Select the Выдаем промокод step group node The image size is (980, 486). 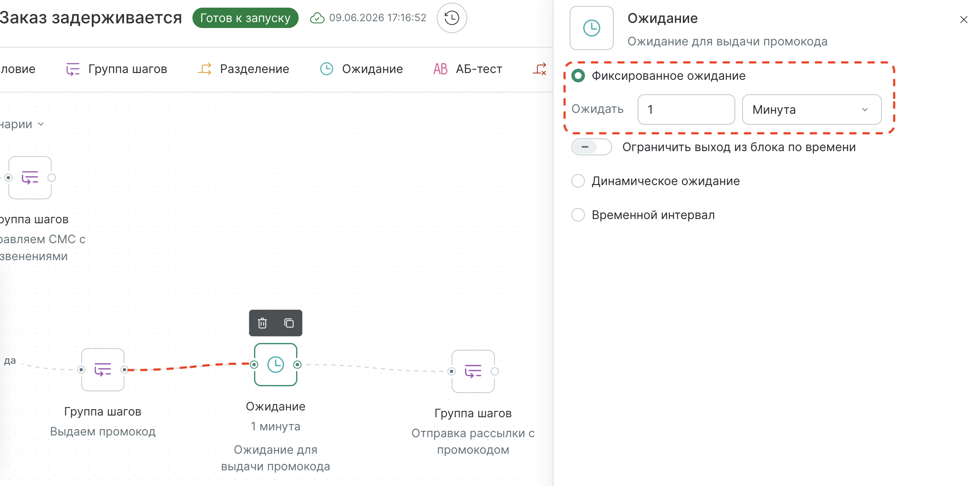pos(103,370)
